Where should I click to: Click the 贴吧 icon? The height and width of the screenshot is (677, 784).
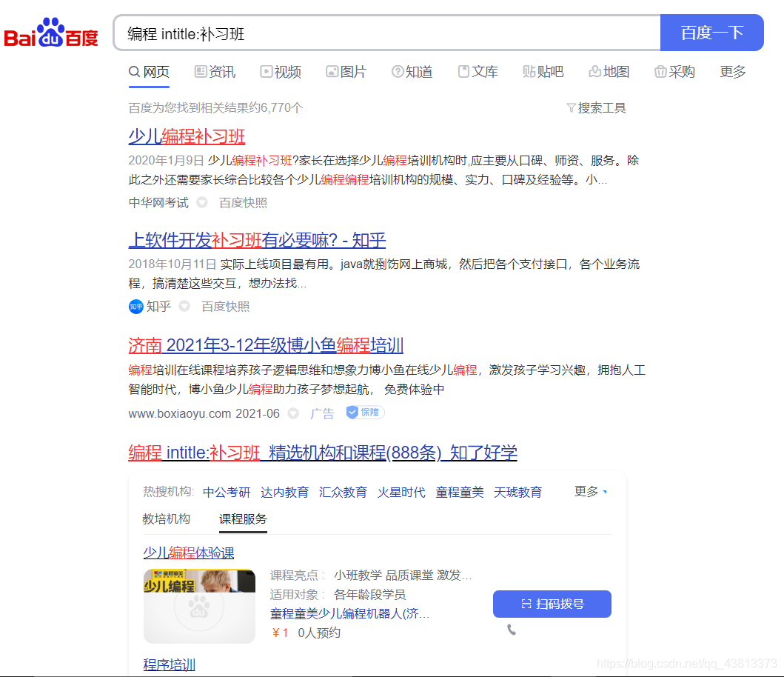point(529,72)
